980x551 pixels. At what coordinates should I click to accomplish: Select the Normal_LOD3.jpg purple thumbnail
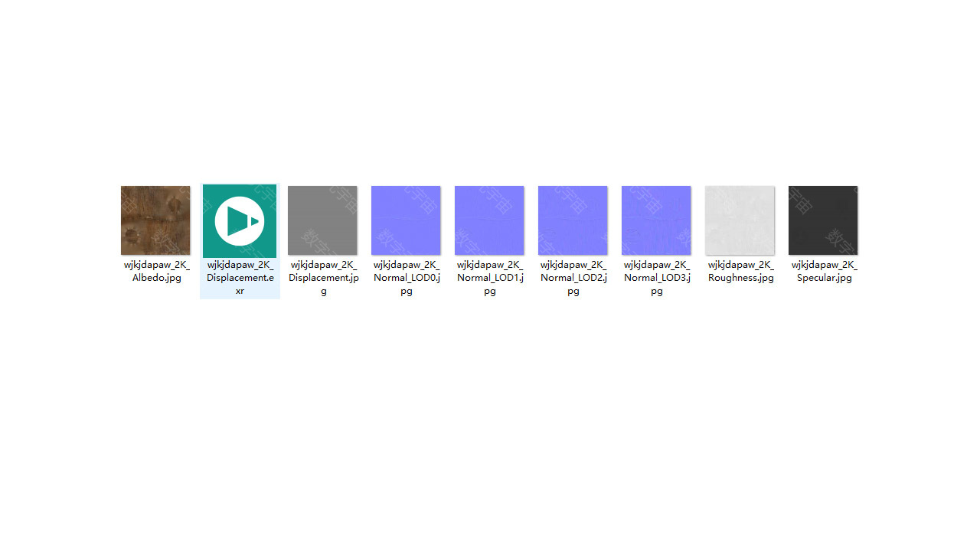656,220
